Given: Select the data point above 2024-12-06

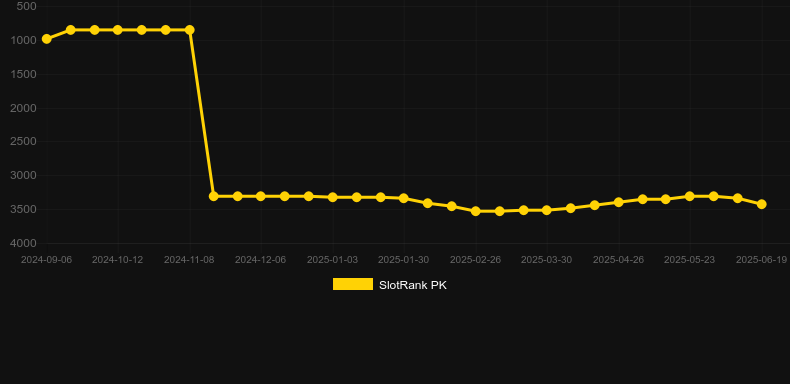Looking at the screenshot, I should click(x=260, y=196).
